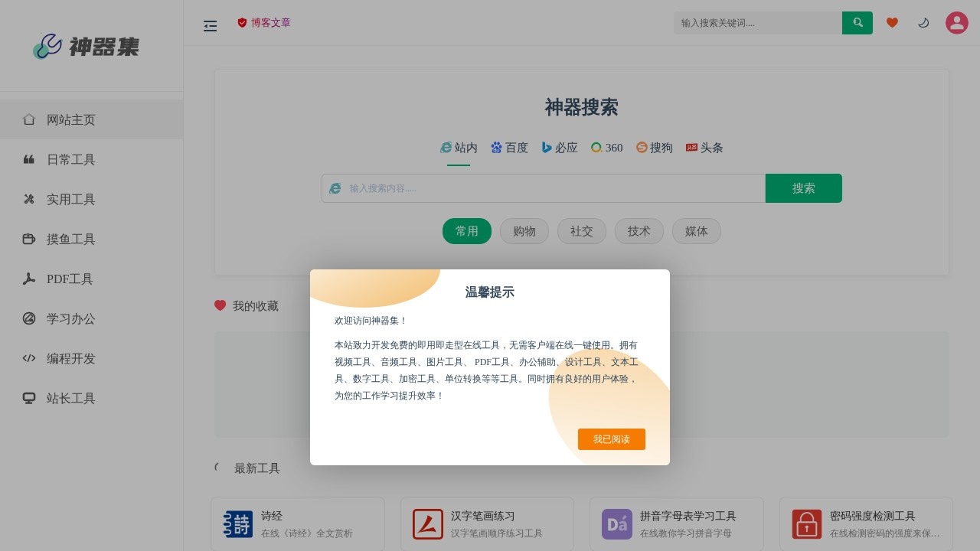Open 摸鱼工具 from the sidebar
The height and width of the screenshot is (551, 980).
click(x=70, y=239)
